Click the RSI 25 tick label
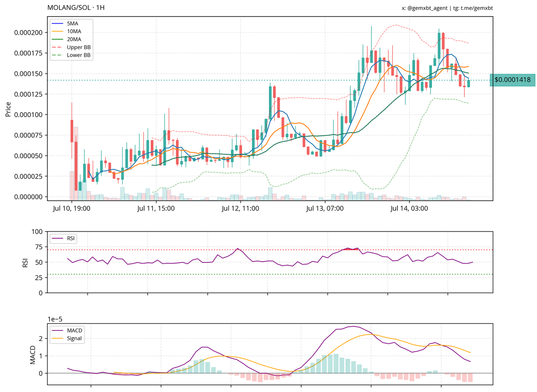The height and width of the screenshot is (392, 537). click(x=38, y=278)
